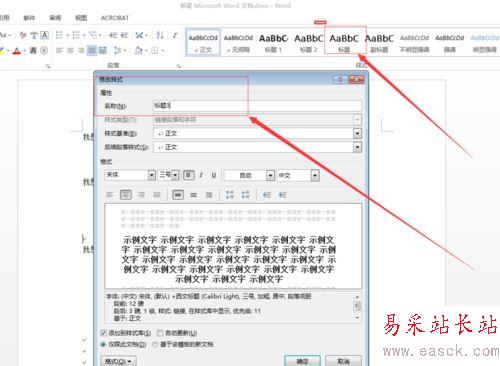Viewport: 500px width, 366px height.
Task: Click dialog decrease indent icon
Action: point(267,195)
